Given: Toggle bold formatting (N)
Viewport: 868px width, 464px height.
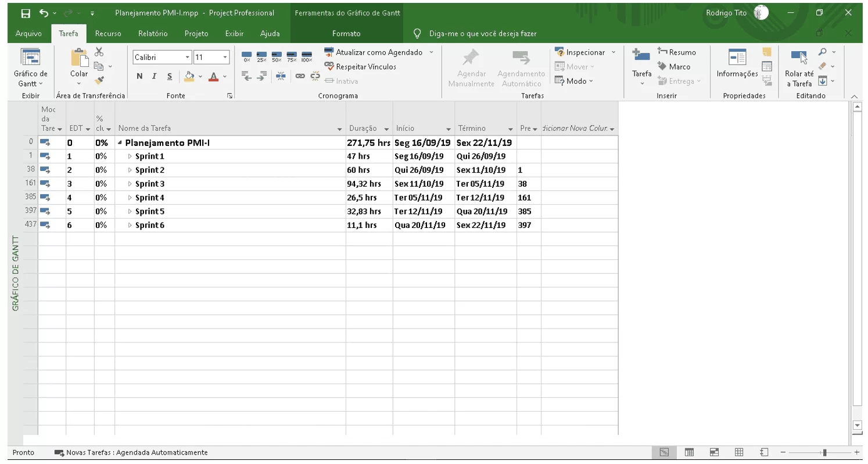Looking at the screenshot, I should point(139,76).
